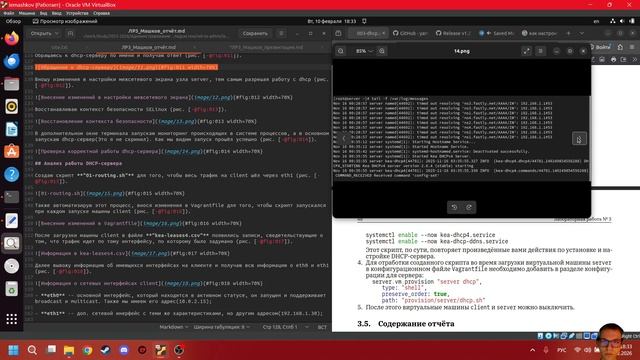640x360 pixels.
Task: Open zoom level 83% dropdown
Action: coord(364,51)
